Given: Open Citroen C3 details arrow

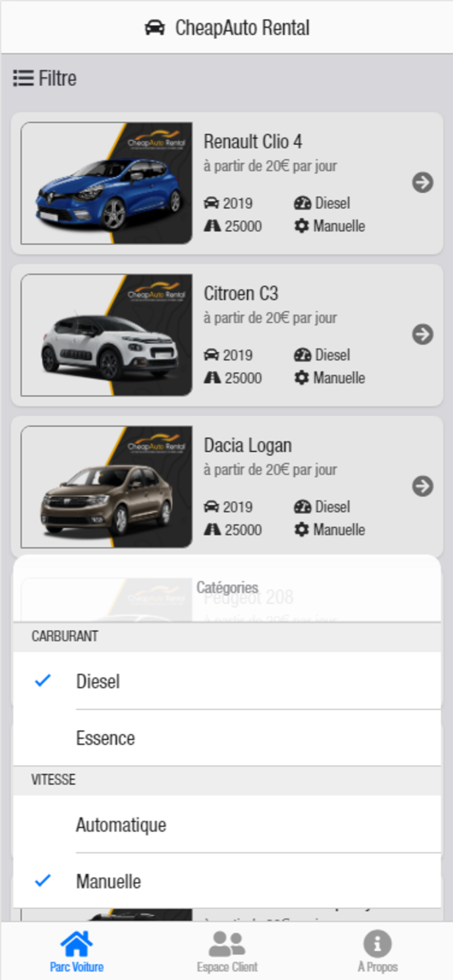Looking at the screenshot, I should pyautogui.click(x=423, y=335).
